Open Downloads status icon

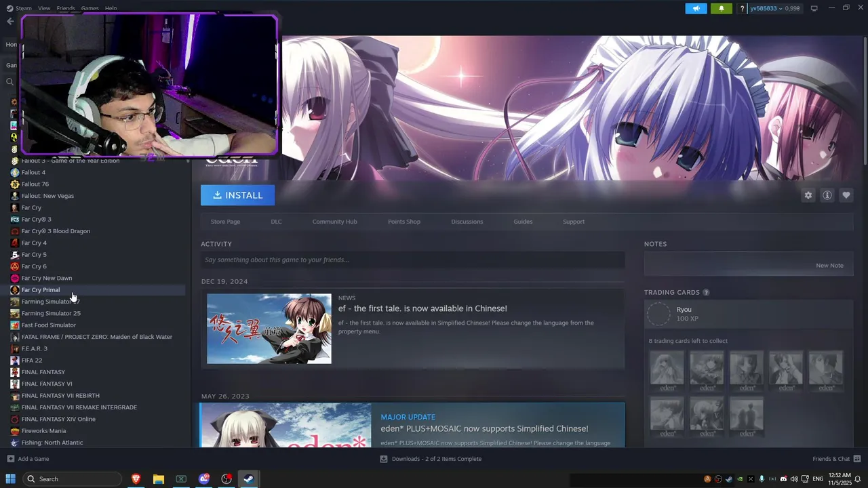(x=384, y=459)
